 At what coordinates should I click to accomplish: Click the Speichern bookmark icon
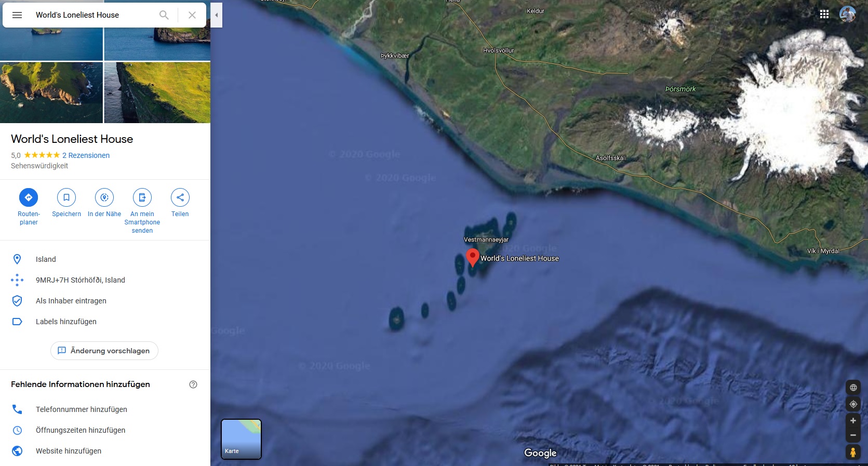tap(66, 197)
